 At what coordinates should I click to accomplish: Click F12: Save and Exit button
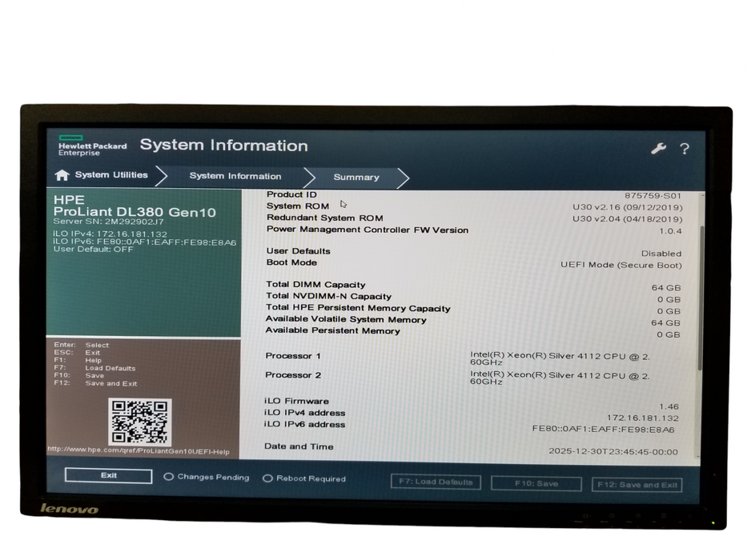coord(637,485)
